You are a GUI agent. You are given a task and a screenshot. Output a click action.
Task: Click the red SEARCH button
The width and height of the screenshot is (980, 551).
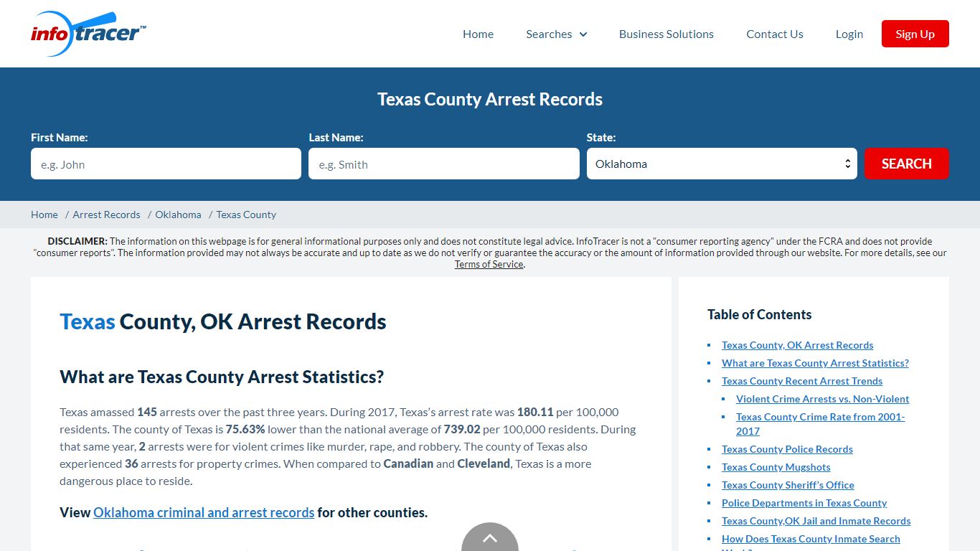[906, 164]
